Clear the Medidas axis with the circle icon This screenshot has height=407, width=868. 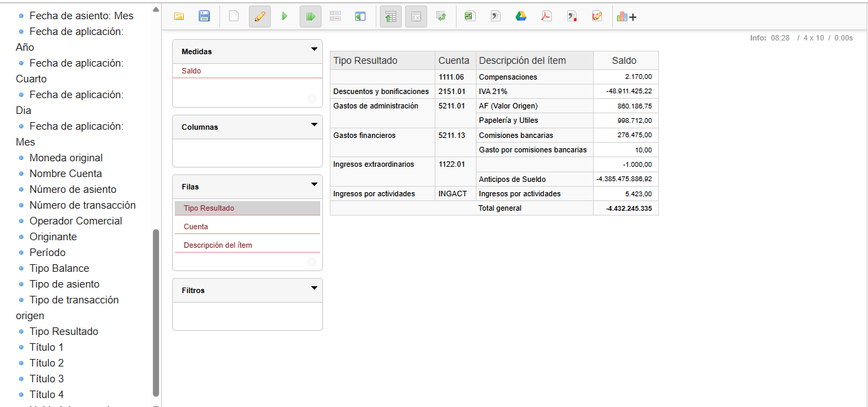(x=312, y=100)
